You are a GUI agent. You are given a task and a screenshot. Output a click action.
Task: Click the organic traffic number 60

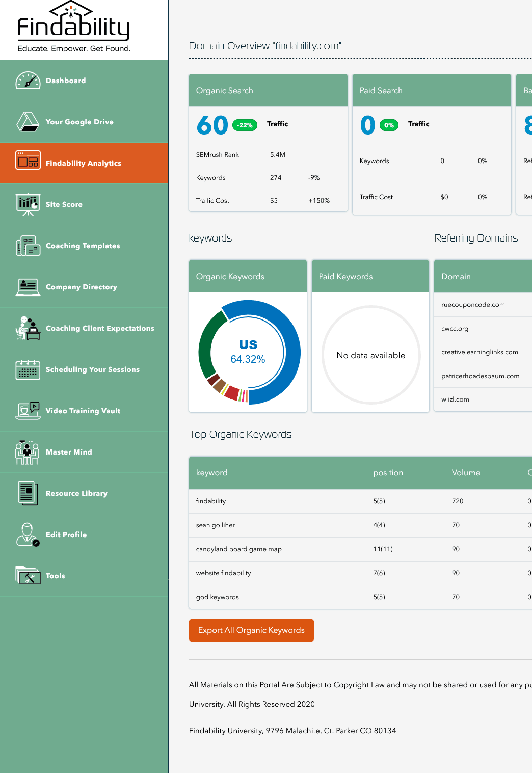212,125
